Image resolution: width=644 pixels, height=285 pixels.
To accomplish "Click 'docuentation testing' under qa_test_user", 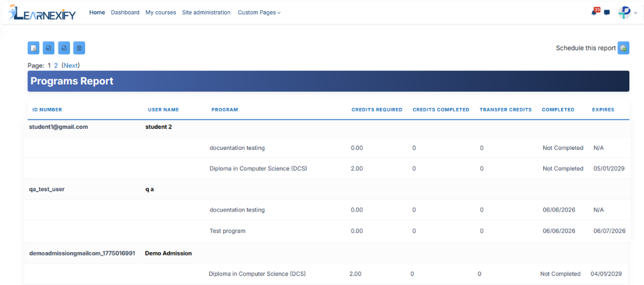I will (x=237, y=210).
